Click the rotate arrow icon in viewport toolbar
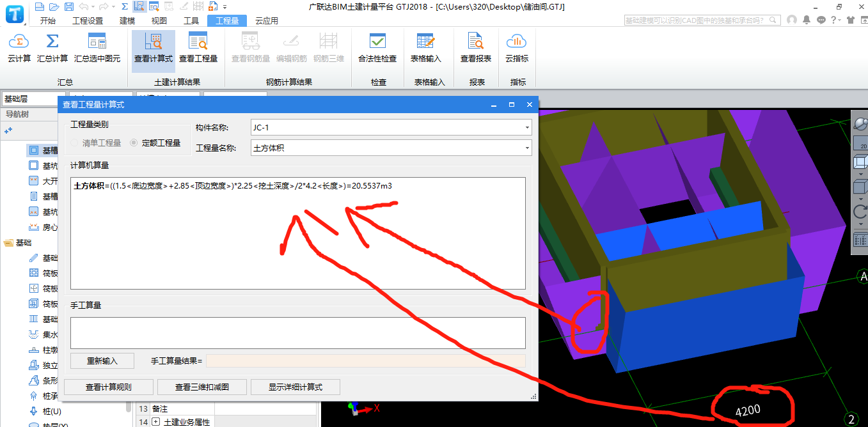Screen dimensions: 868x427 pyautogui.click(x=861, y=212)
